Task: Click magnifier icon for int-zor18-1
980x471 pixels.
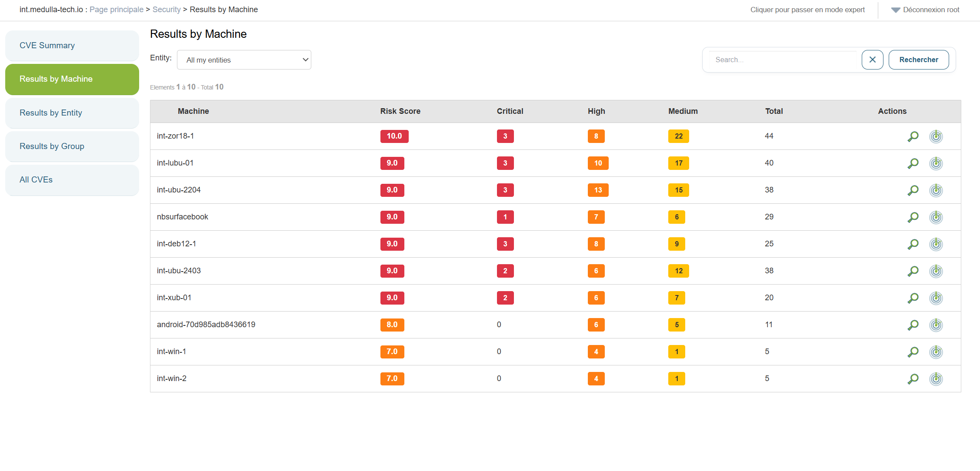Action: [x=913, y=136]
